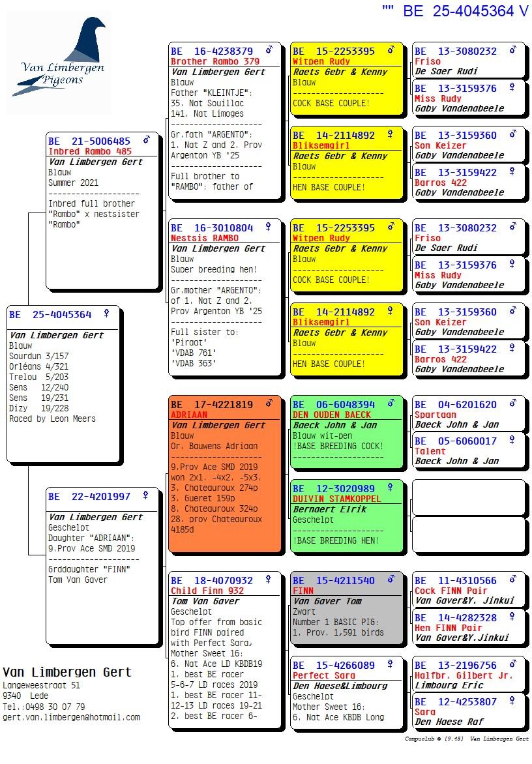Click the gert.van.limbergen@hotmail.com email link
Viewport: 532px width, 764px height.
(72, 717)
